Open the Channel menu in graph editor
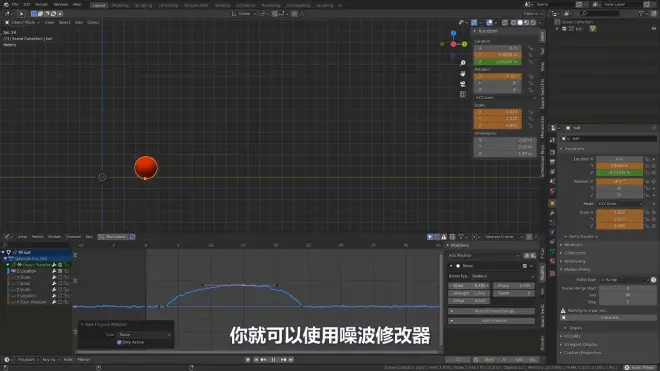Viewport: 660px width, 371px height. pos(73,237)
